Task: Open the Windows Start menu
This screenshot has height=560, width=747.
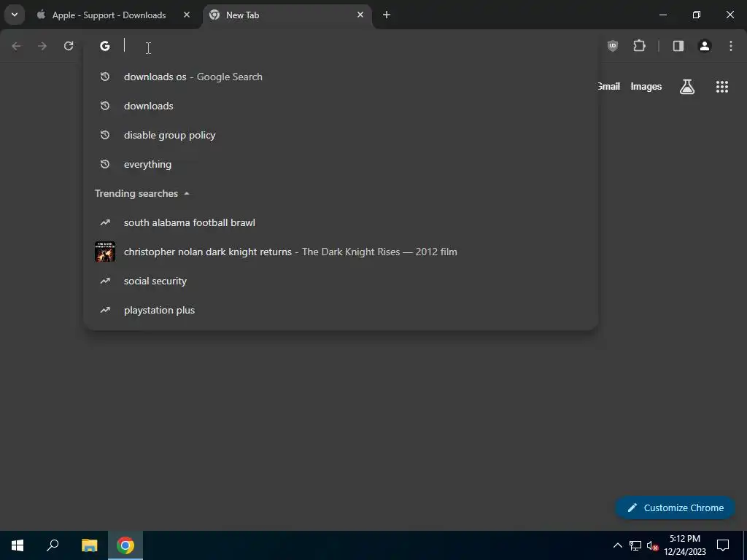Action: [x=18, y=545]
